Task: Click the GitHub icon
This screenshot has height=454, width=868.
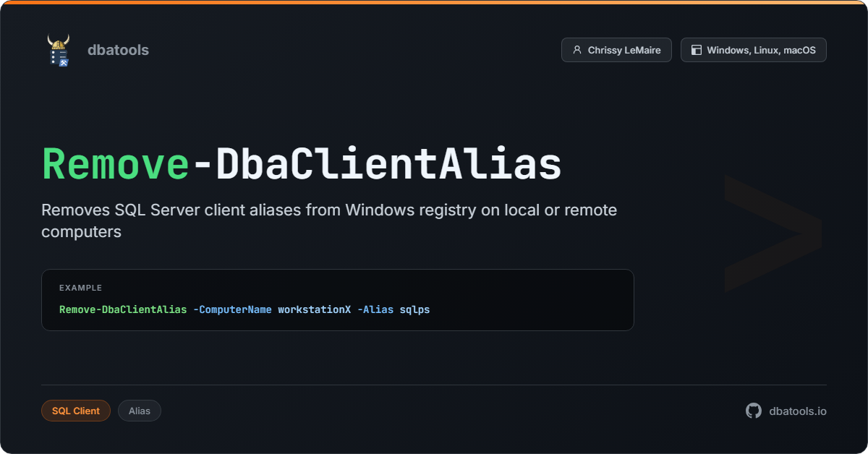Action: 754,411
